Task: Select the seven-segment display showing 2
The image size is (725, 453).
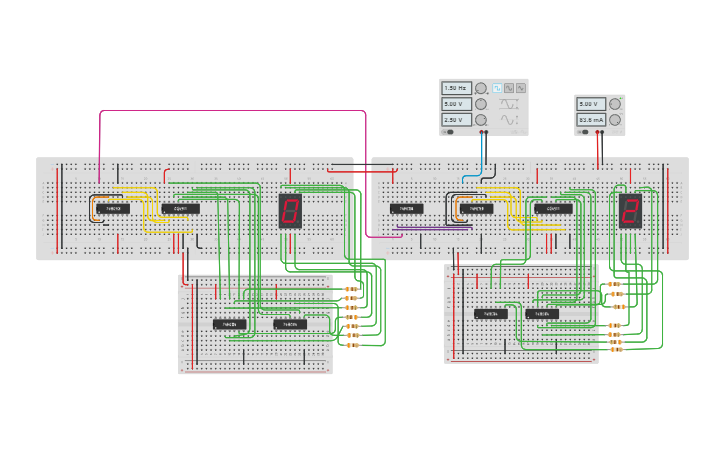Action: [630, 211]
